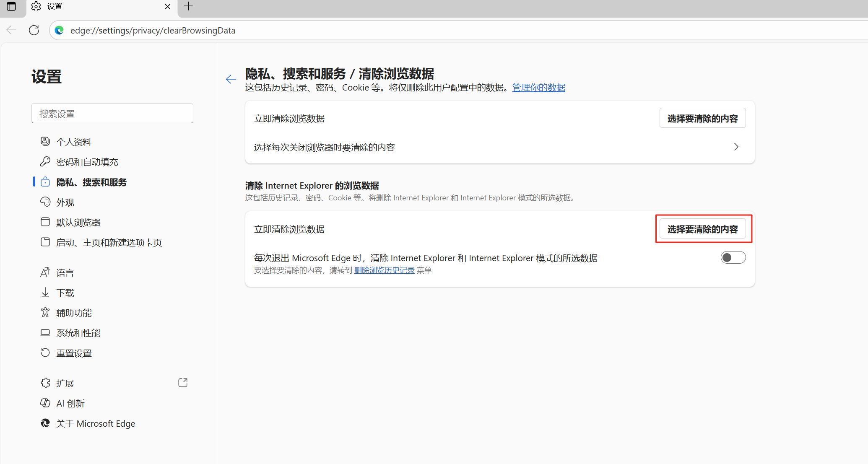Click the profile icon for 个人资料
Screen dimensions: 868x464
(x=45, y=142)
